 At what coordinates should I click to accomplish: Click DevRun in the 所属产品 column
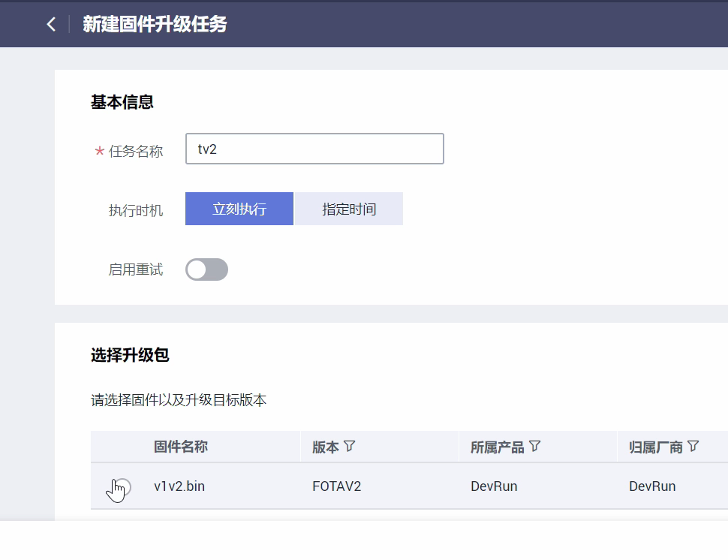coord(494,486)
